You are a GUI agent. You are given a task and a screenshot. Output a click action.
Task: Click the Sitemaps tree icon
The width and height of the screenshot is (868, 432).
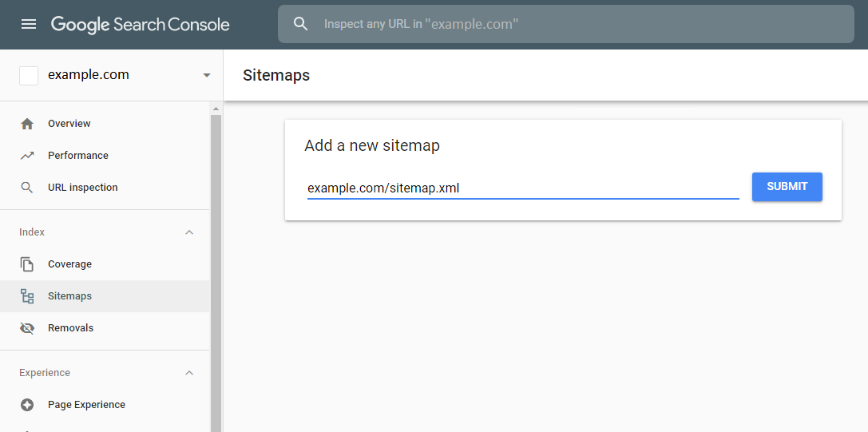pyautogui.click(x=26, y=295)
